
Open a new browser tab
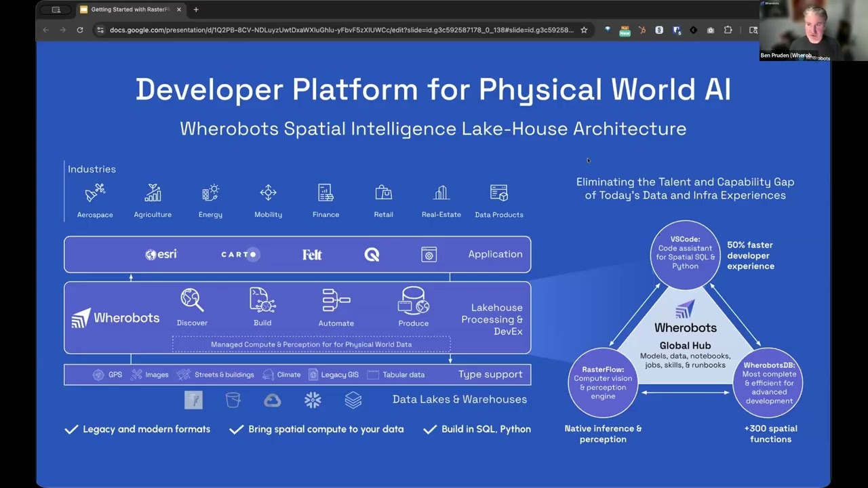tap(196, 9)
